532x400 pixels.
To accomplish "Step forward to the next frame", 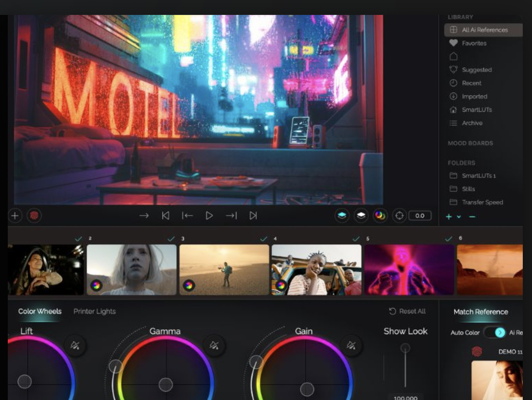I will (x=231, y=216).
